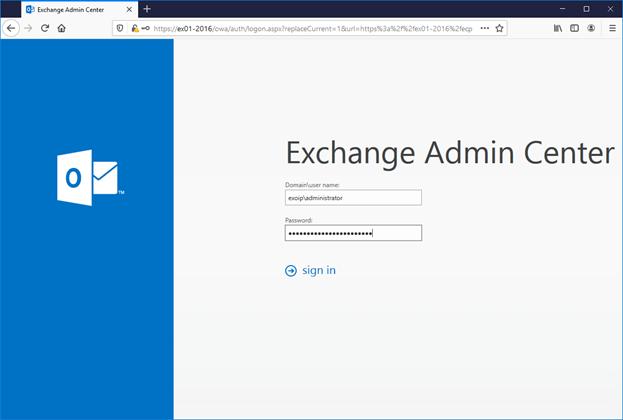Open the Library bookshelf icon
Viewport: 623px width, 420px height.
tap(558, 28)
